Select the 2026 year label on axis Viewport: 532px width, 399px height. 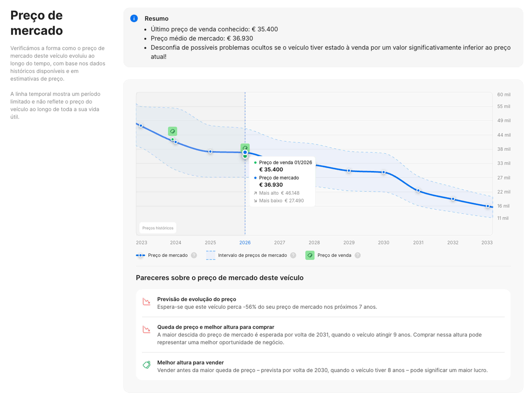pos(245,243)
